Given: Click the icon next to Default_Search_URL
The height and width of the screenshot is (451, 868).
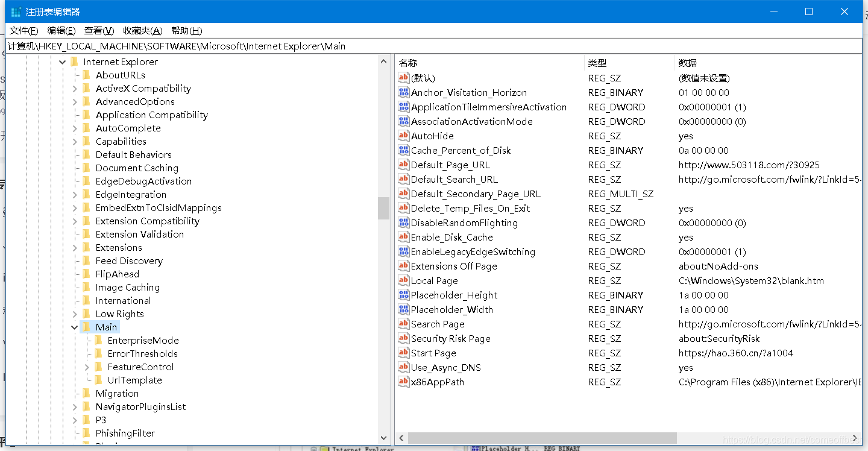Looking at the screenshot, I should [x=404, y=179].
